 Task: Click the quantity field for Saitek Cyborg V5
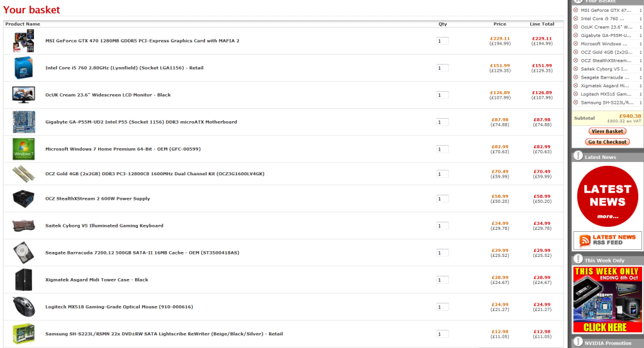442,226
